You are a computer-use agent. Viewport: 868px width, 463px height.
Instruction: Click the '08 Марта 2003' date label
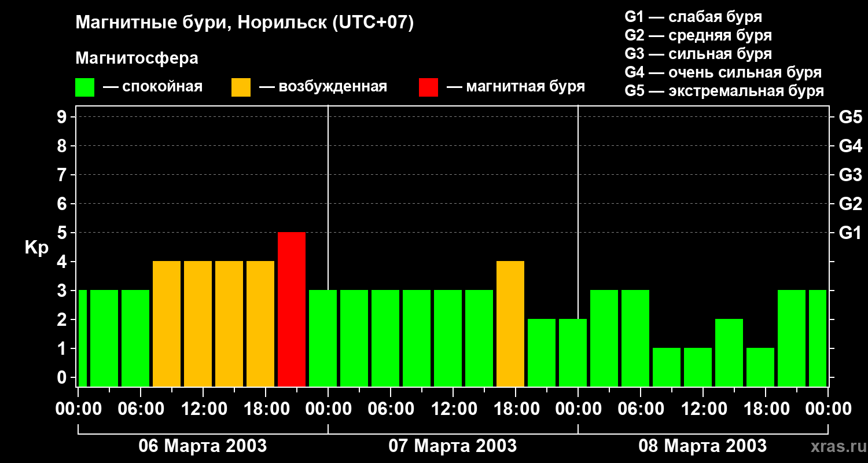click(x=703, y=446)
